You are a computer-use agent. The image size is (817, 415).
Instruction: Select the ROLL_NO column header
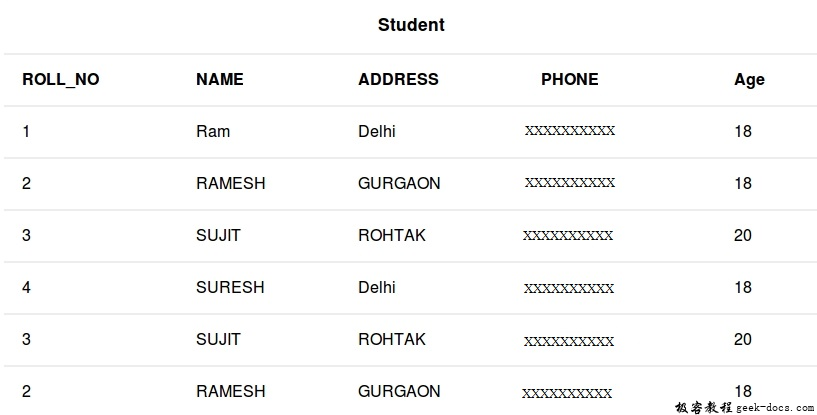(61, 79)
